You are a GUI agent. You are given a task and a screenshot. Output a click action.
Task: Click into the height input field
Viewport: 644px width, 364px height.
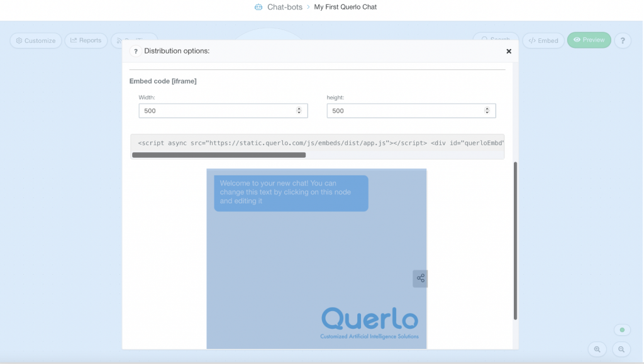point(411,111)
